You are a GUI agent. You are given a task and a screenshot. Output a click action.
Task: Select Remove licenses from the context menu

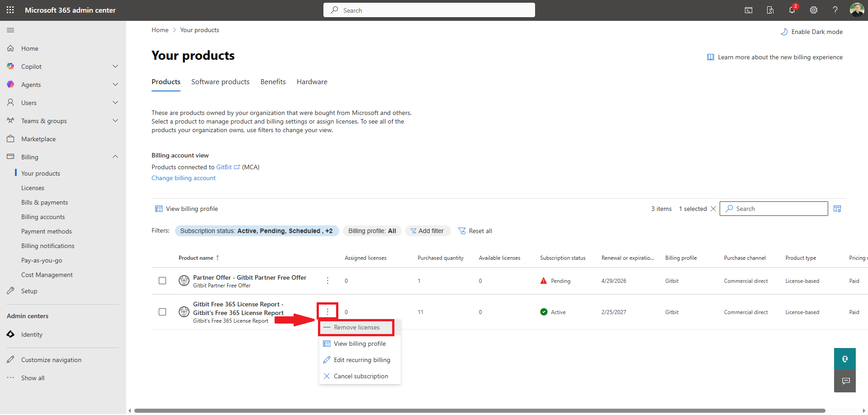click(356, 327)
